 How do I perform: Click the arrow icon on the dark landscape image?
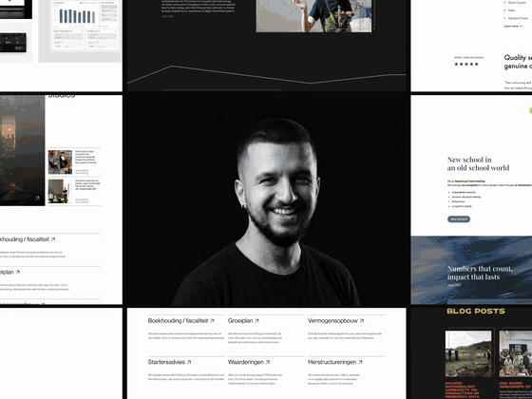click(x=37, y=199)
